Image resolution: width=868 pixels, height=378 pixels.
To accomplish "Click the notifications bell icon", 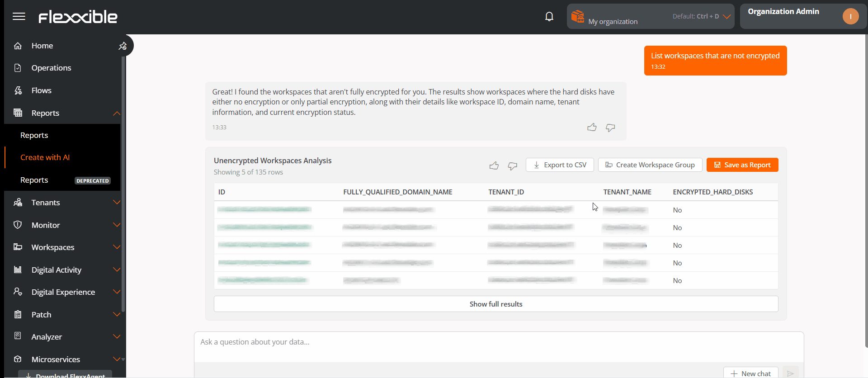I will [549, 17].
